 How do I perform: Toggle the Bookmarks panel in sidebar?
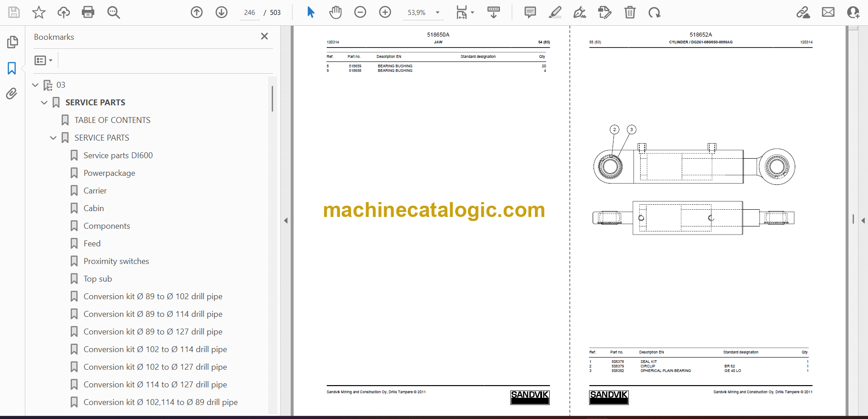pos(12,68)
